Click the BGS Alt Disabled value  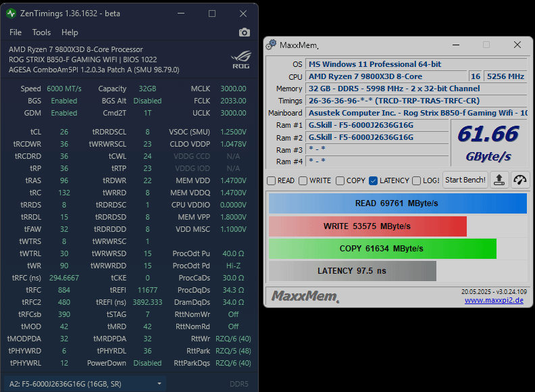point(147,101)
